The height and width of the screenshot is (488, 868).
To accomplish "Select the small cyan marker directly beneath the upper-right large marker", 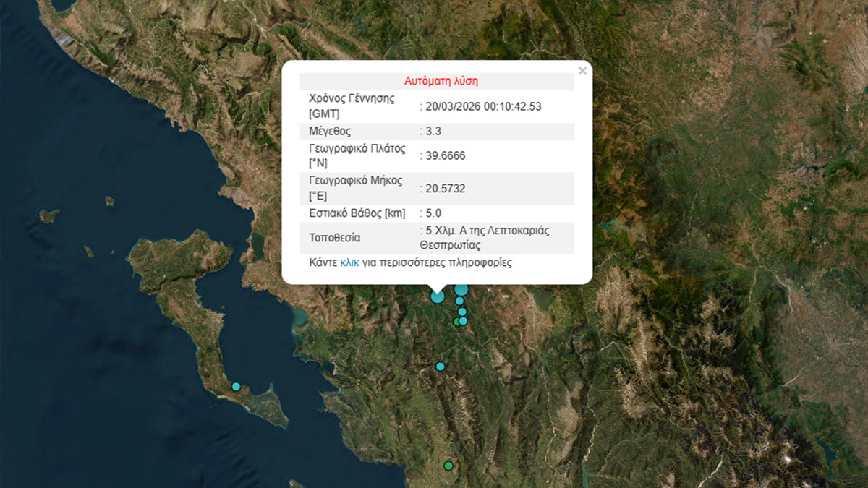I will [459, 301].
